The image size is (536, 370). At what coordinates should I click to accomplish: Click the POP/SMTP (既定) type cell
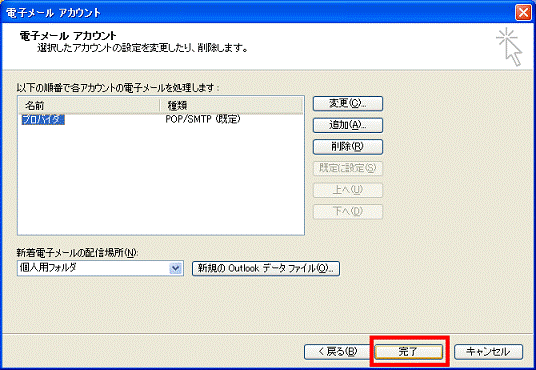click(x=203, y=119)
